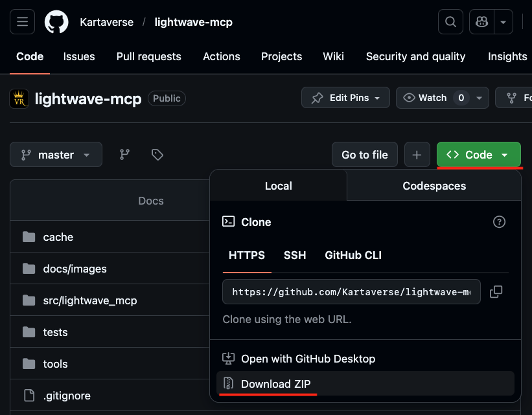Open the hamburger navigation menu
The height and width of the screenshot is (415, 532).
point(23,22)
